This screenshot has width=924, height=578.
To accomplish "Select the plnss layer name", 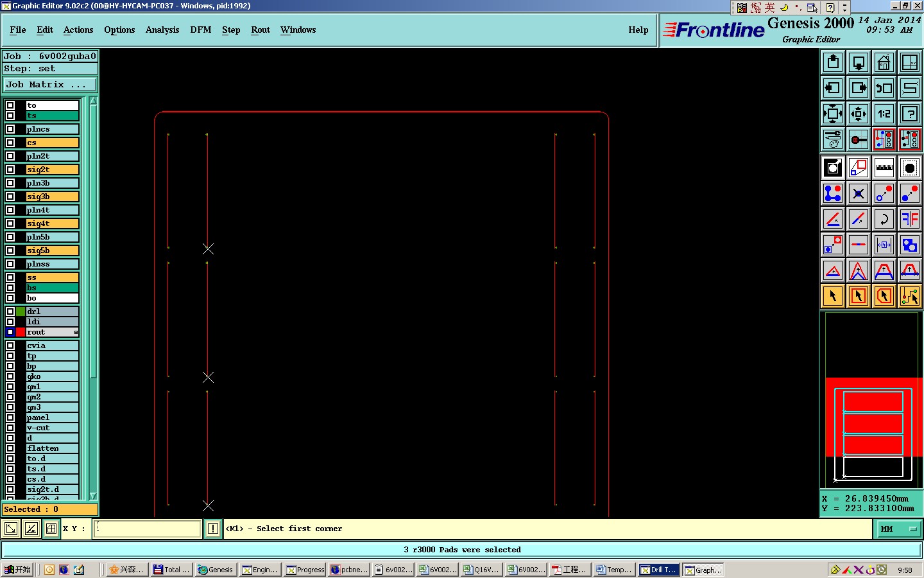I will [52, 264].
